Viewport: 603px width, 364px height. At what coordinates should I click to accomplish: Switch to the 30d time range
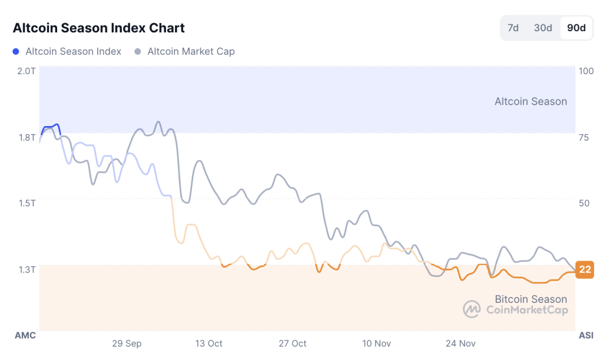point(543,28)
